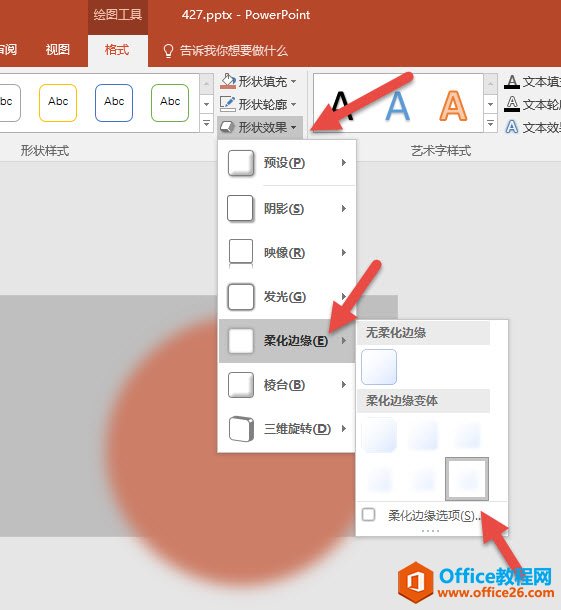Open the 三维旋转(D) 3D rotation submenu

click(x=287, y=429)
